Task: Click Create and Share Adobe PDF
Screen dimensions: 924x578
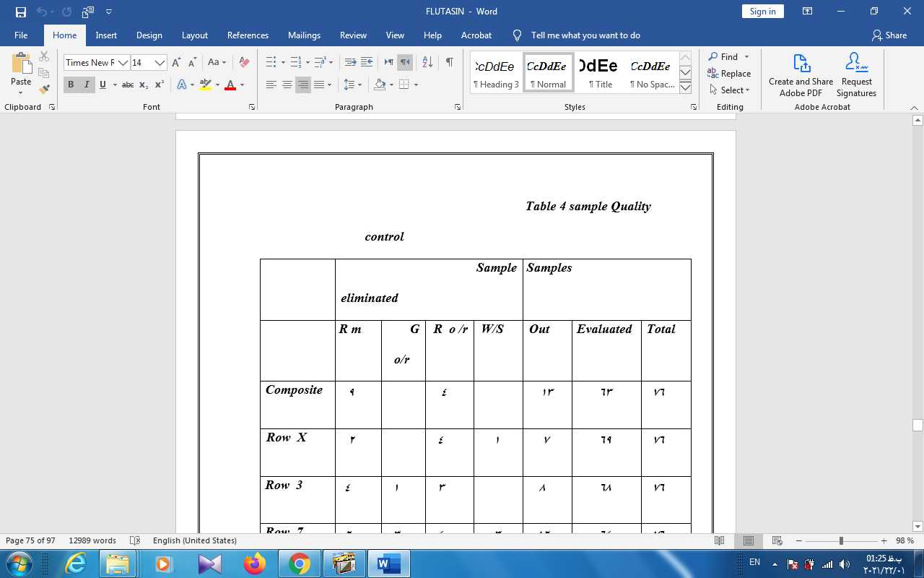Action: pyautogui.click(x=801, y=75)
